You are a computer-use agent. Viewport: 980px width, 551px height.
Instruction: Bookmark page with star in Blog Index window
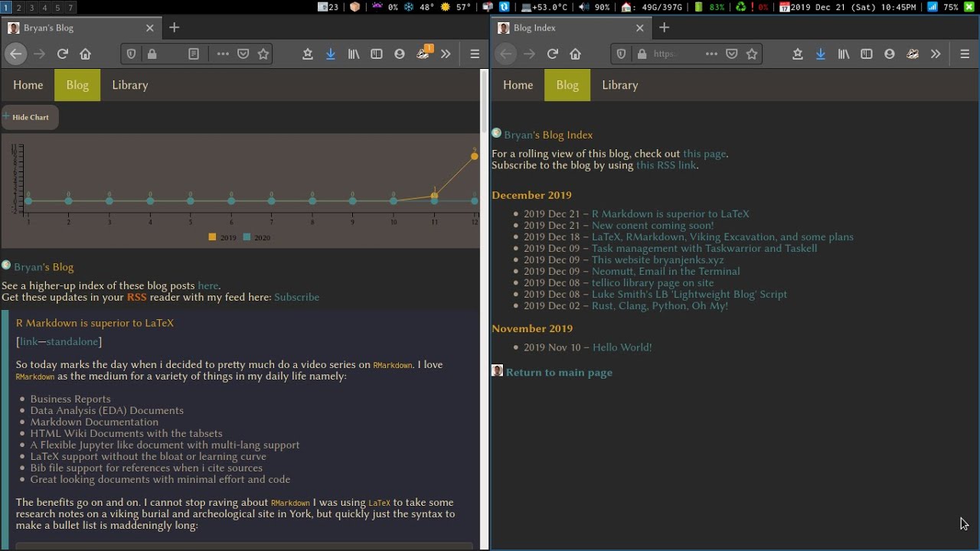752,54
